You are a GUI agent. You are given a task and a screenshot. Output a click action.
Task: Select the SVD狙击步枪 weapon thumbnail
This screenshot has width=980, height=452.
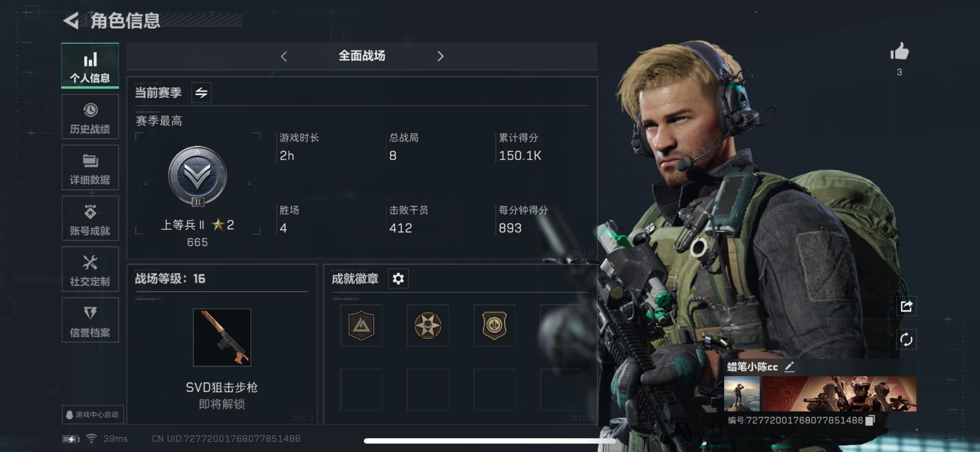tap(222, 337)
